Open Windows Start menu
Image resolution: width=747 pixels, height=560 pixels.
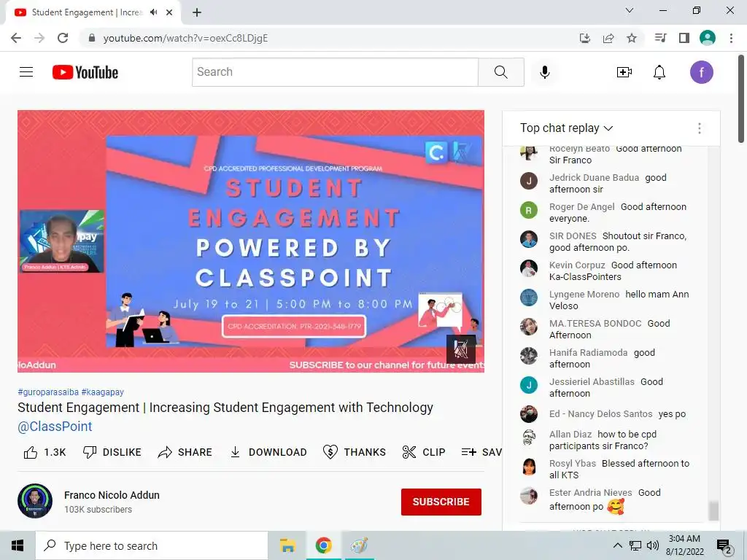(18, 545)
